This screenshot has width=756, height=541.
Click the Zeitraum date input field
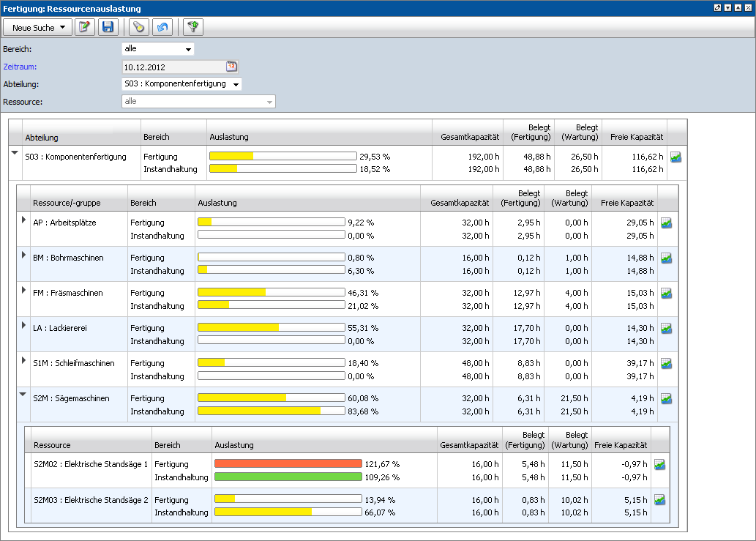(x=172, y=67)
